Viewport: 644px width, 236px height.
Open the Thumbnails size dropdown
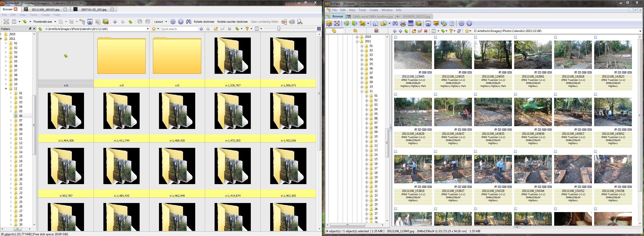(x=44, y=22)
